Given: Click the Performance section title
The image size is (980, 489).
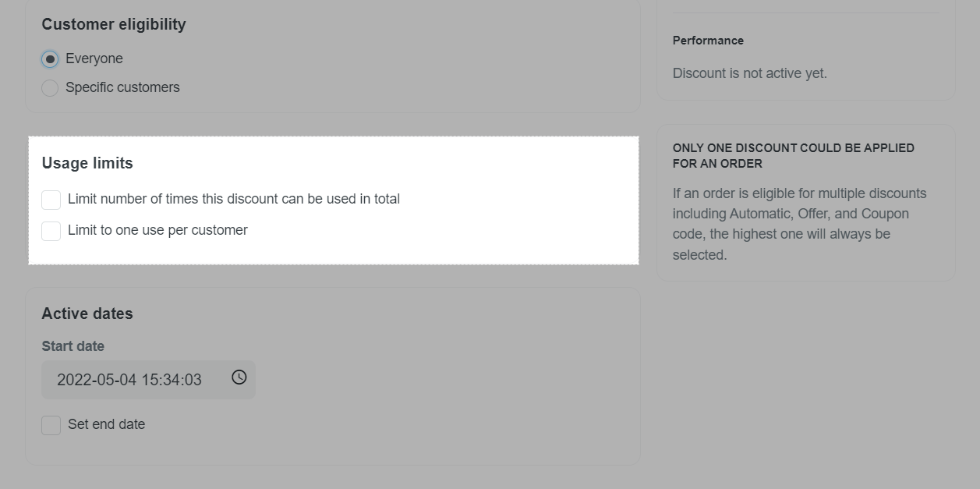Looking at the screenshot, I should 708,41.
